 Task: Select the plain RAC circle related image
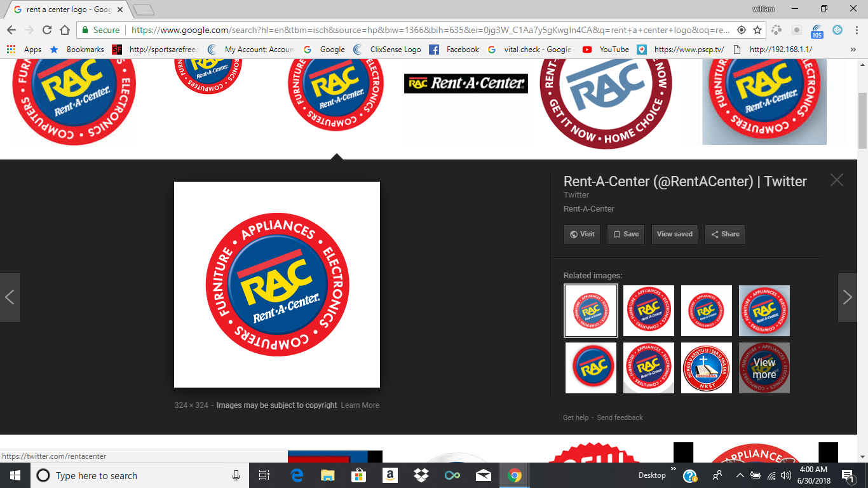point(591,368)
